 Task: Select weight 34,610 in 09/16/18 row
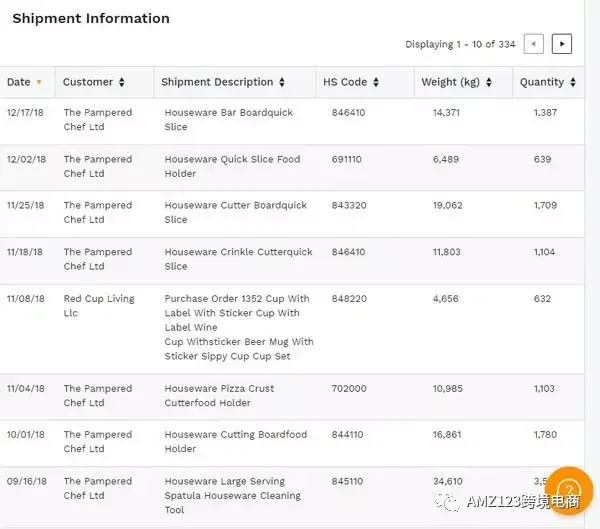[x=448, y=481]
